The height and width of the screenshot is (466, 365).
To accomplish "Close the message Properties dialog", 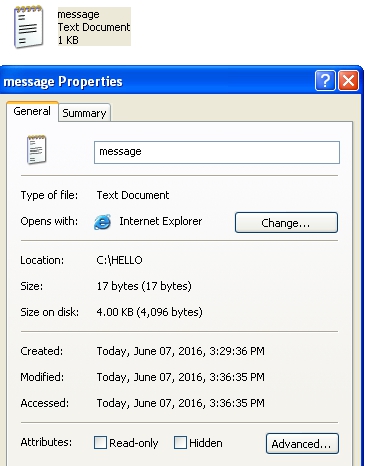I will pos(348,81).
